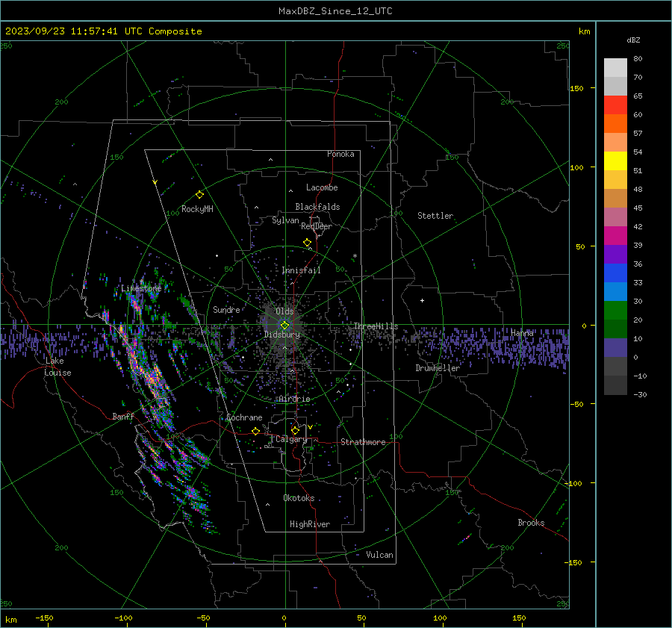Select the light blue 30-33 dBZ swatch
Screen dimensions: 672x628
click(x=615, y=291)
